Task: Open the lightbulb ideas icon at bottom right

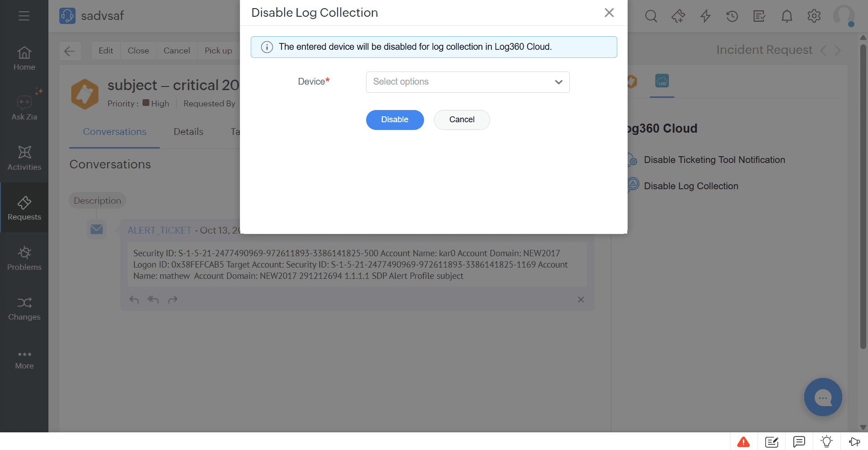Action: pos(827,441)
